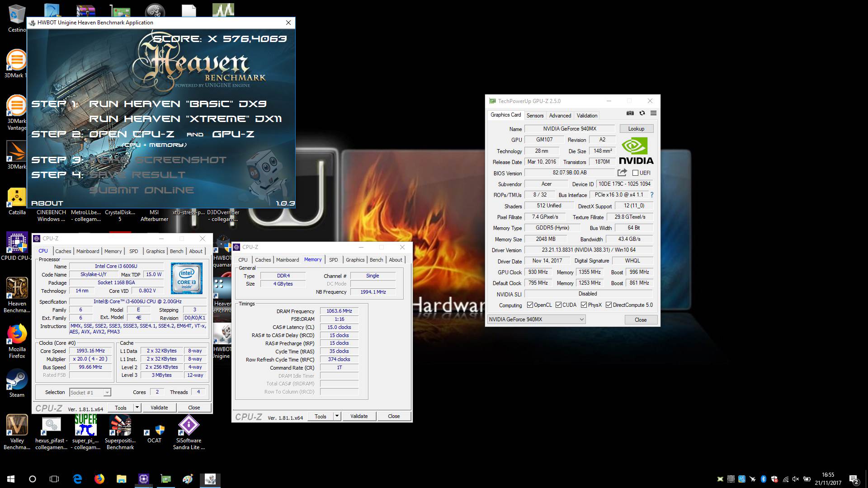Click Validate in the CPU-Z CPU window

click(x=159, y=408)
